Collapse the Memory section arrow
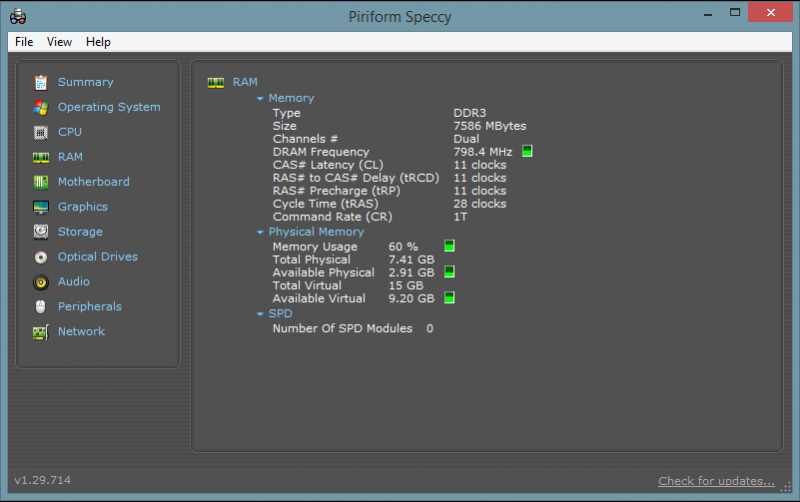800x502 pixels. (260, 98)
